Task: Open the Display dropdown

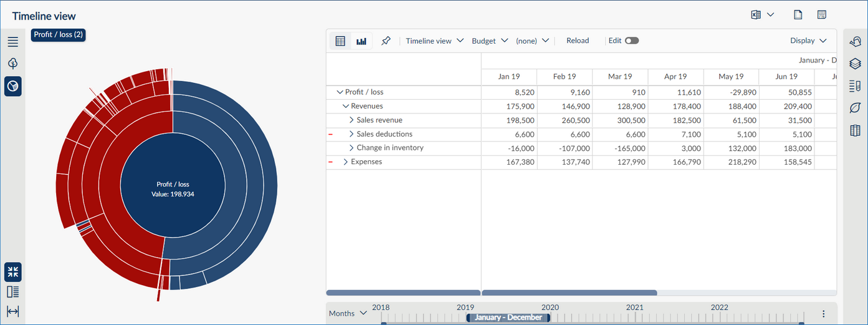Action: pyautogui.click(x=808, y=41)
